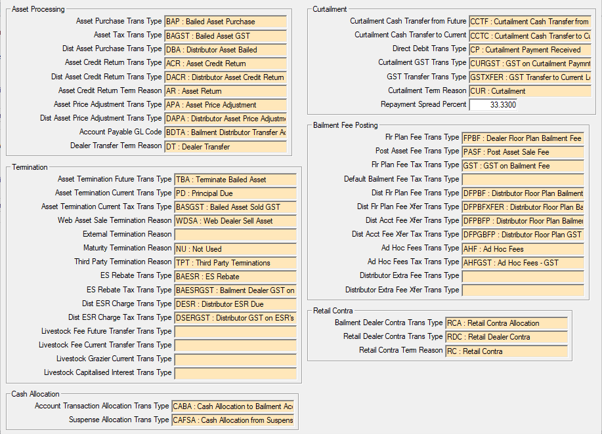Viewport: 602px width, 434px height.
Task: Click the Asset Purchase Trans Type field
Action: click(x=225, y=22)
